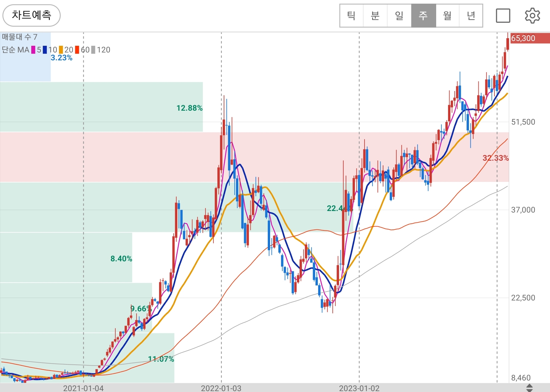Click the 3.23% volume profile label
Viewport: 550px width, 392px height.
click(x=62, y=58)
